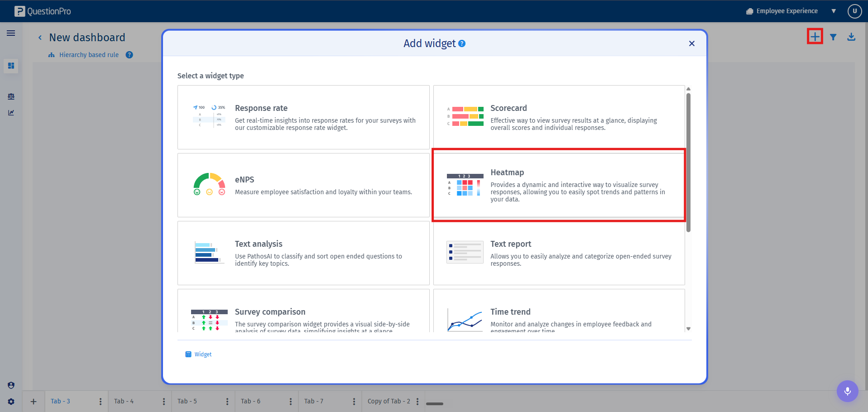Switch to Copy of Tab - 2
This screenshot has height=412, width=868.
[389, 401]
